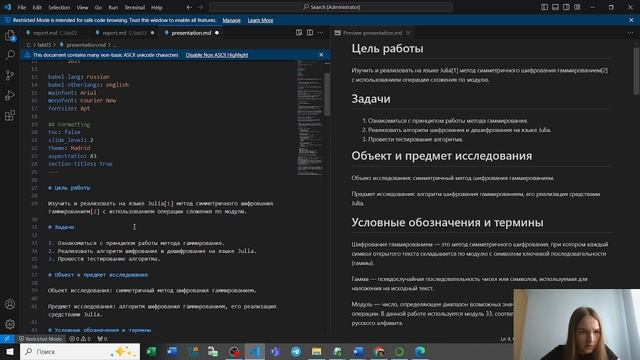Open Microsoft Teams from the taskbar
Viewport: 640px width, 360px height.
click(x=275, y=351)
